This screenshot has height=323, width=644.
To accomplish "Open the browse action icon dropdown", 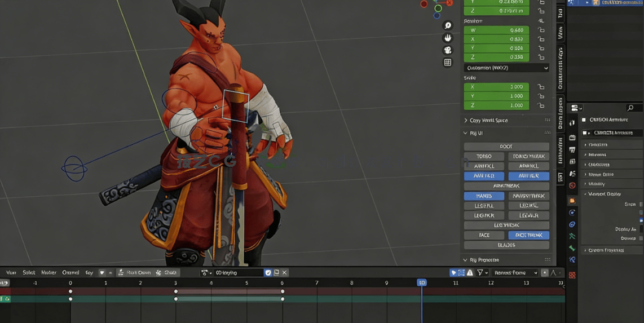I will [x=206, y=272].
